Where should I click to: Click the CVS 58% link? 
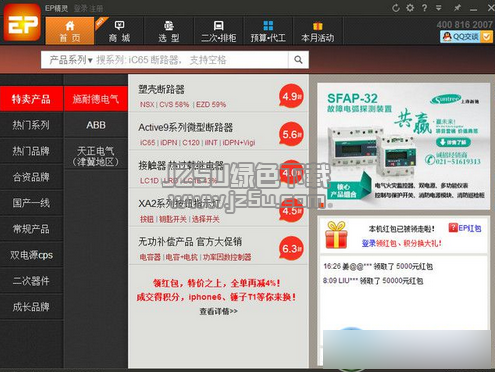(174, 105)
